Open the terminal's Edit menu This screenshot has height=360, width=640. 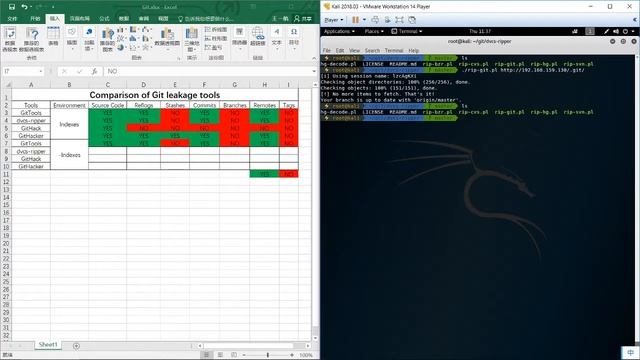(x=340, y=51)
